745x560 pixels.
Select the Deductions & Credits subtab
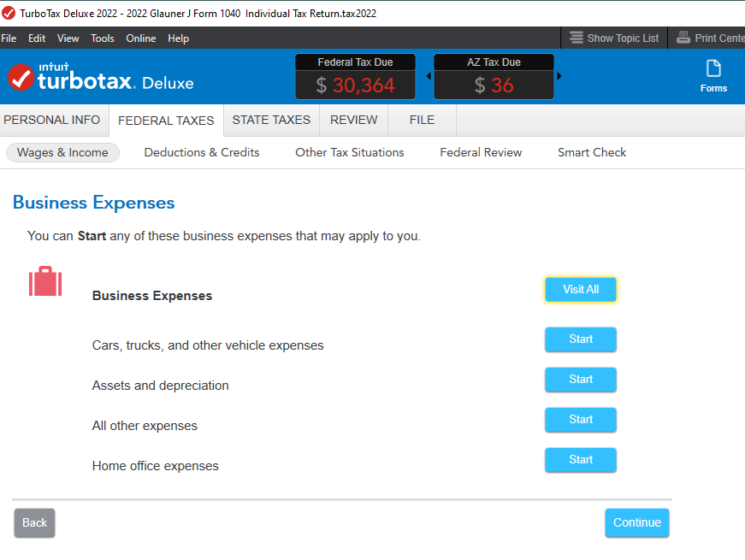[202, 152]
